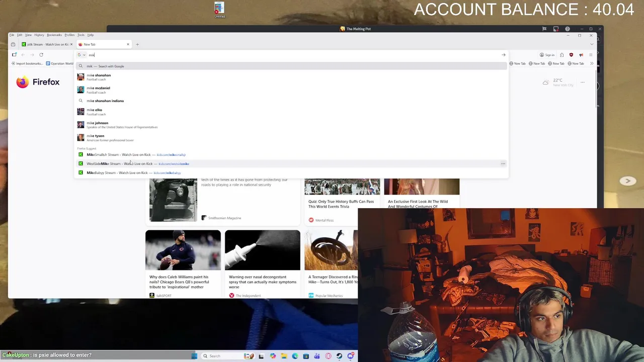Open nasal decongestant spray warning article
This screenshot has height=362, width=644.
click(x=263, y=264)
